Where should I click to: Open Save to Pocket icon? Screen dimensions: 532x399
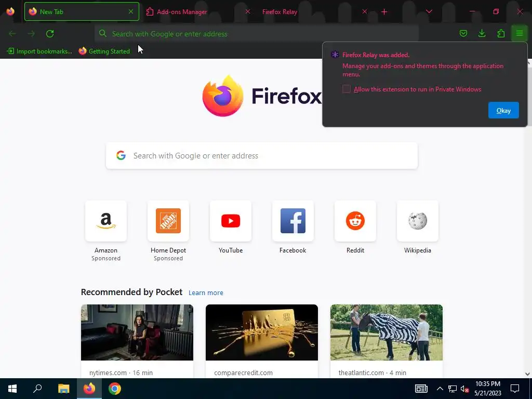(463, 33)
